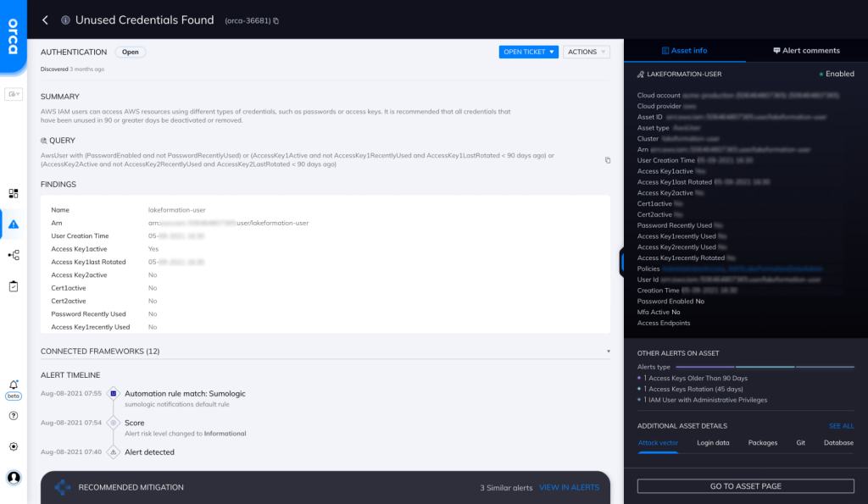
Task: Copy the orca-36681 alert ID
Action: pos(275,21)
